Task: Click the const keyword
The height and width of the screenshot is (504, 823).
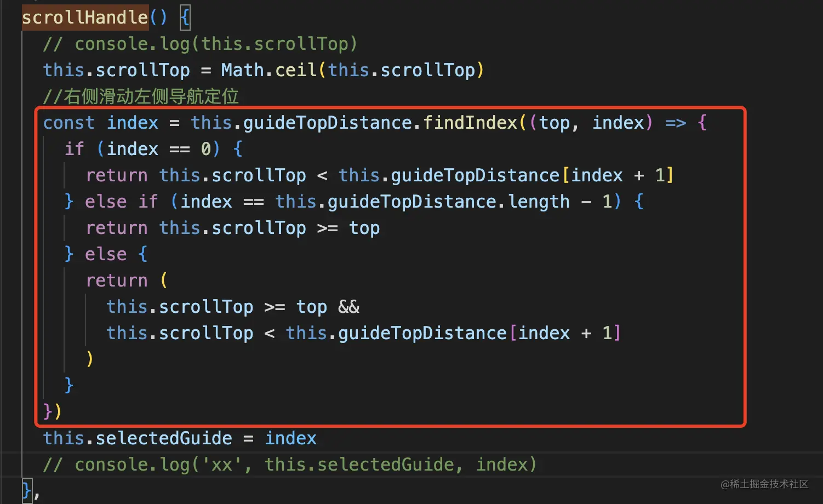Action: click(x=68, y=123)
